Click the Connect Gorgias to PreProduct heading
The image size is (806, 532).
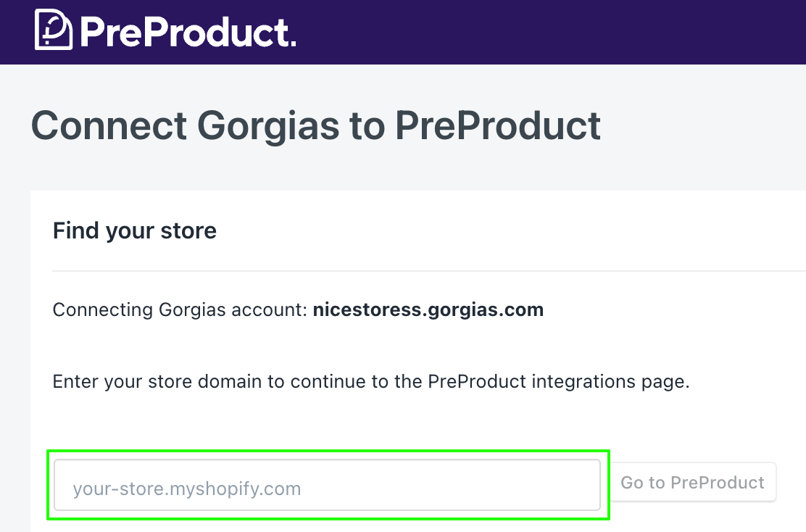coord(315,125)
